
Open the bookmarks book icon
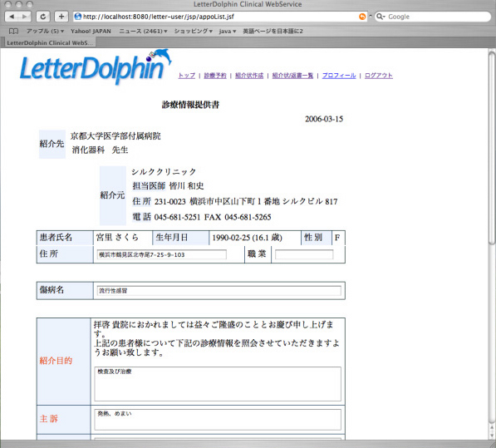(x=13, y=31)
